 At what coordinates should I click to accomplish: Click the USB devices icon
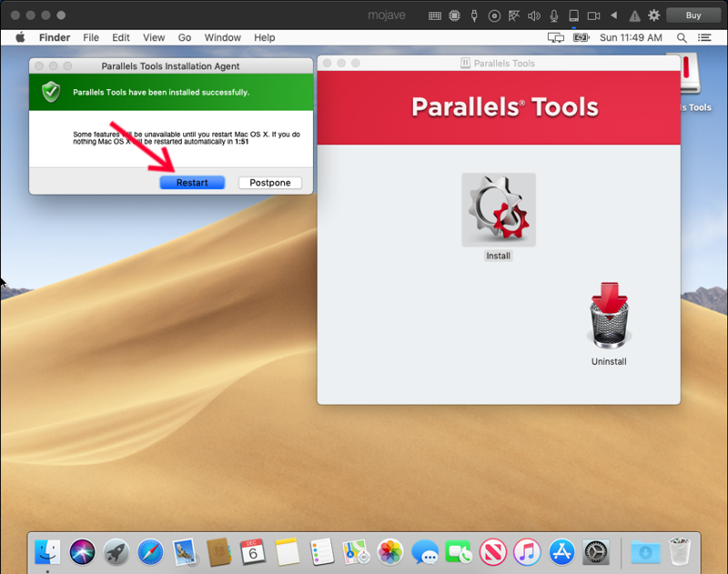coord(473,15)
